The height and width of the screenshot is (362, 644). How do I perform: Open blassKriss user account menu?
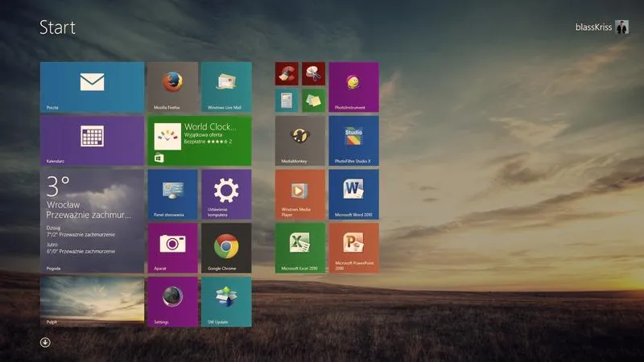click(x=602, y=27)
